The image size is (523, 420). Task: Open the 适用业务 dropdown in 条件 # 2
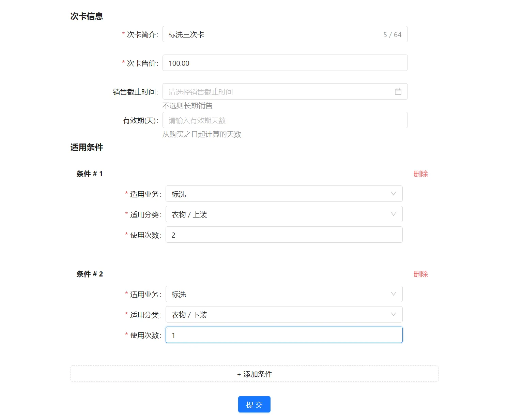click(x=284, y=294)
